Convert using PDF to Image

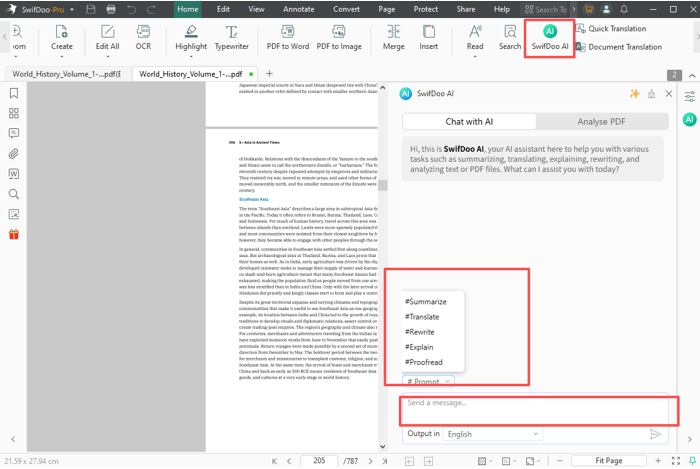339,38
